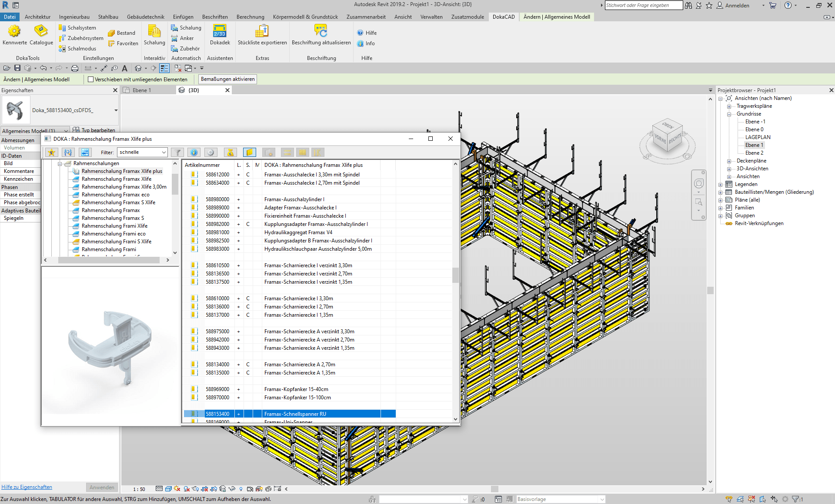Screen dimensions: 835x504
Task: Click the gear settings icon in DOKA dialog
Action: tap(211, 153)
